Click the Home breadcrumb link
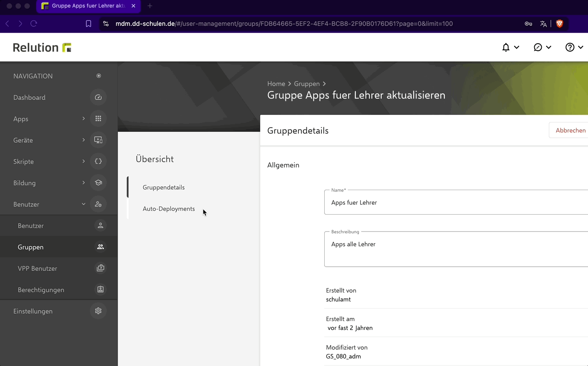The height and width of the screenshot is (366, 588). pos(276,84)
